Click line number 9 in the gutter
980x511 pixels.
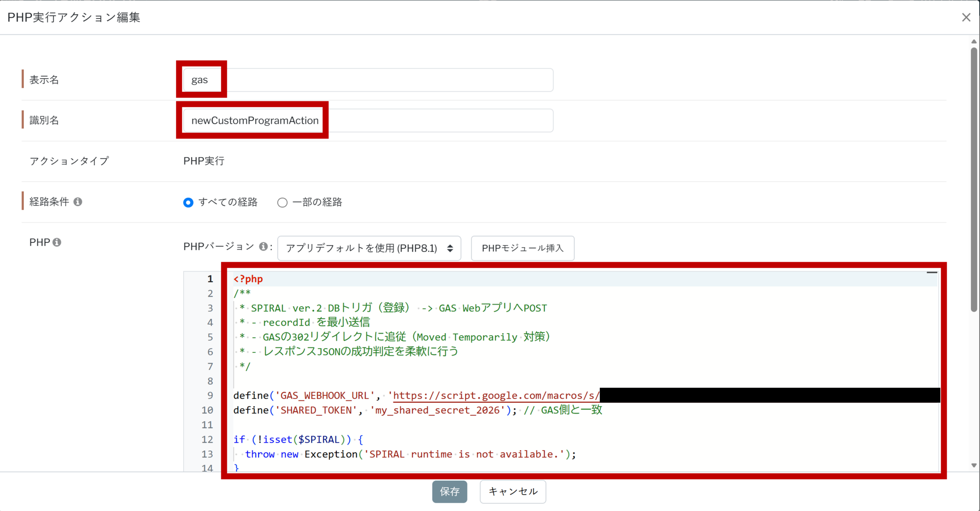[x=210, y=395]
